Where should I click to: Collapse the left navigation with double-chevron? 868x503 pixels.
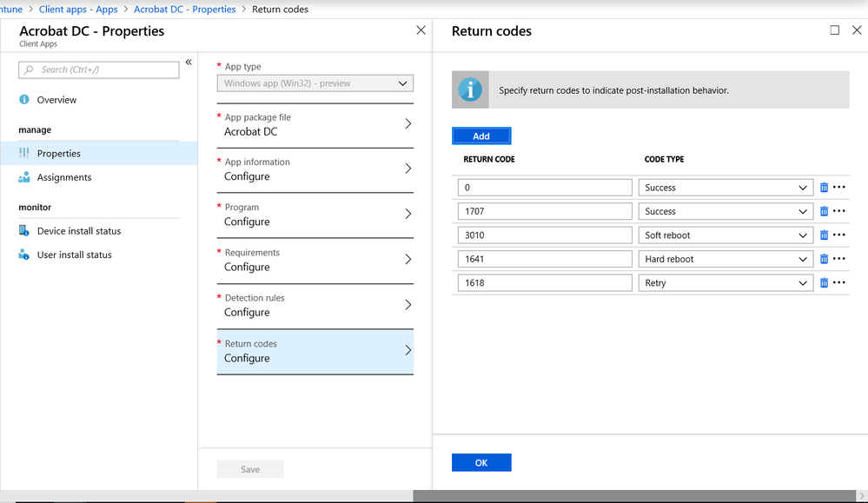click(189, 62)
